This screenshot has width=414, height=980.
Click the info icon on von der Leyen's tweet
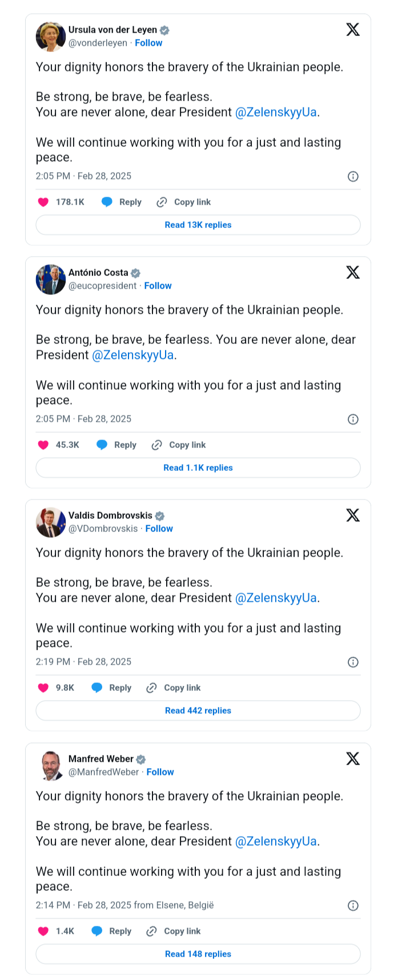tap(353, 177)
